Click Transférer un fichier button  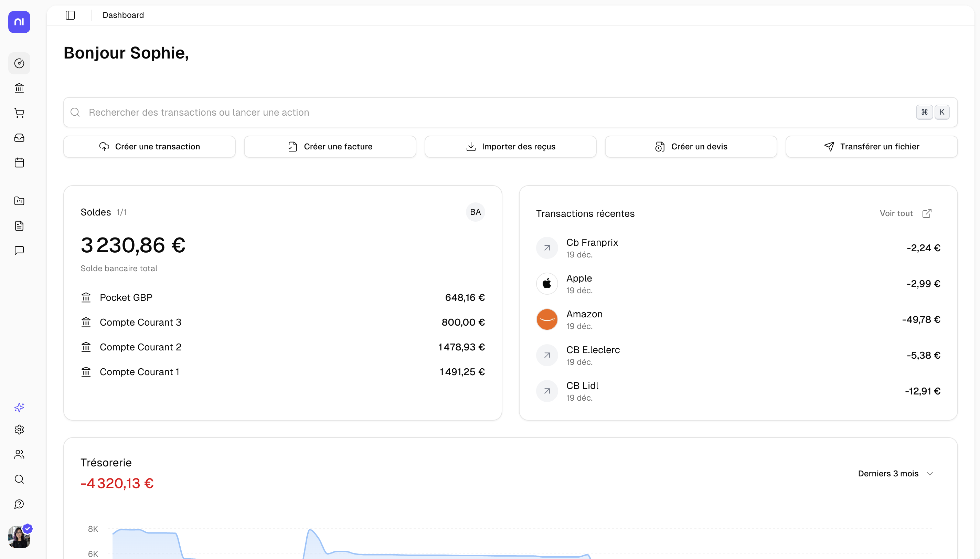871,147
